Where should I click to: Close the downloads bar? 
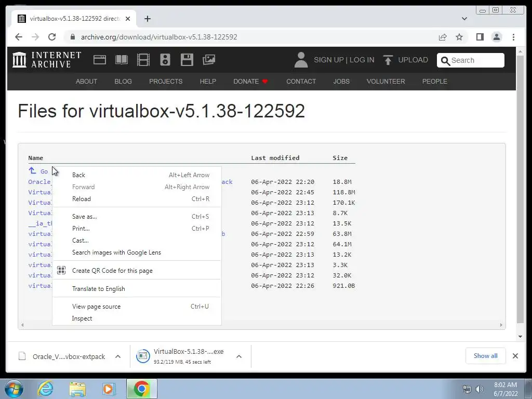coord(515,356)
